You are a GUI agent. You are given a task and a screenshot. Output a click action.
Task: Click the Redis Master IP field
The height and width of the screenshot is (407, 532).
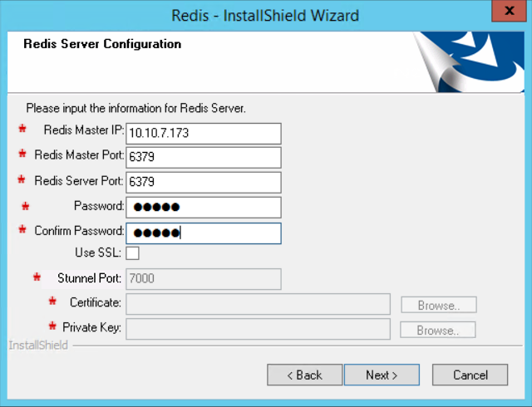point(203,133)
